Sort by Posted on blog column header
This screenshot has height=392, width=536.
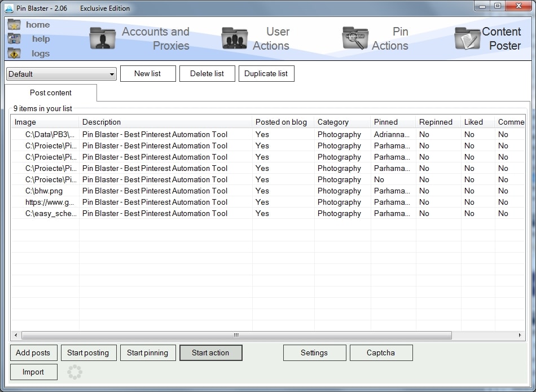[283, 122]
